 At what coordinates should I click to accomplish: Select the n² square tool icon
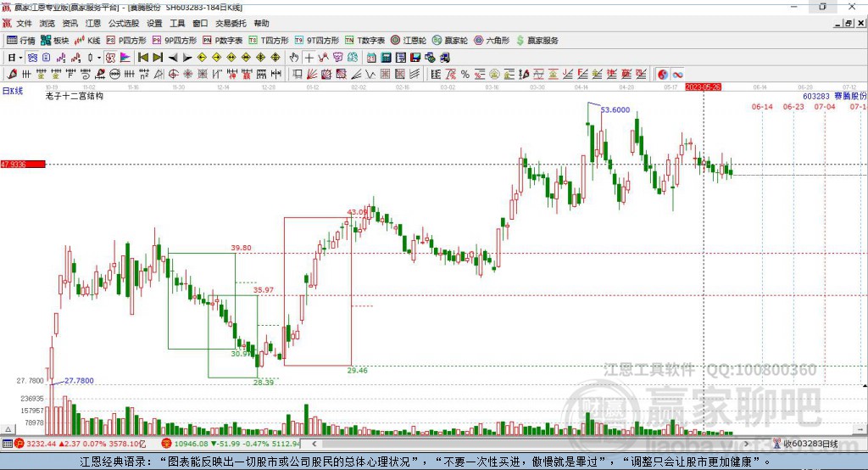[x=144, y=75]
